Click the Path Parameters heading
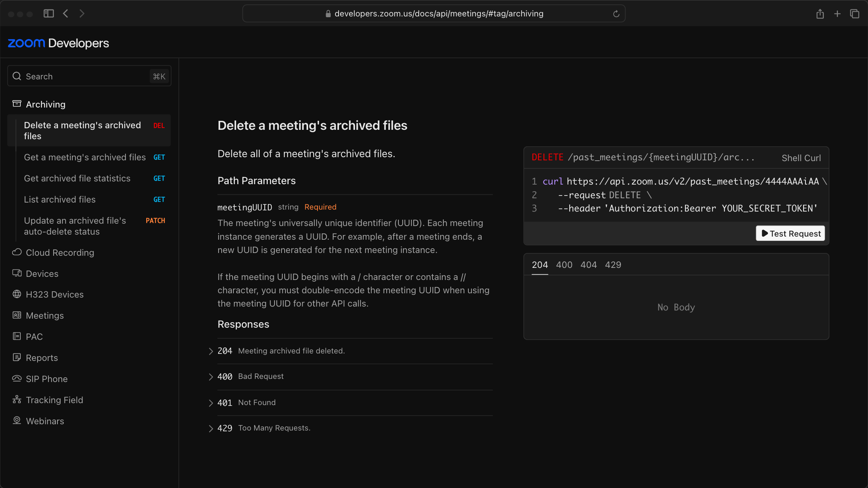The width and height of the screenshot is (868, 488). pyautogui.click(x=256, y=181)
